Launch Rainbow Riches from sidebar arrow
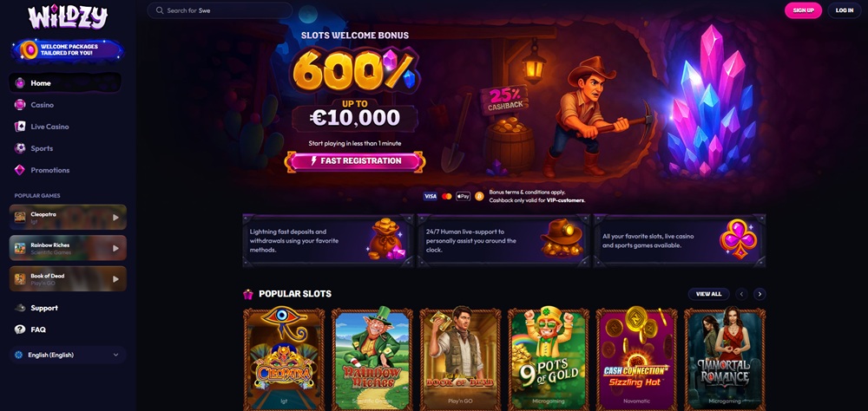 [x=115, y=248]
